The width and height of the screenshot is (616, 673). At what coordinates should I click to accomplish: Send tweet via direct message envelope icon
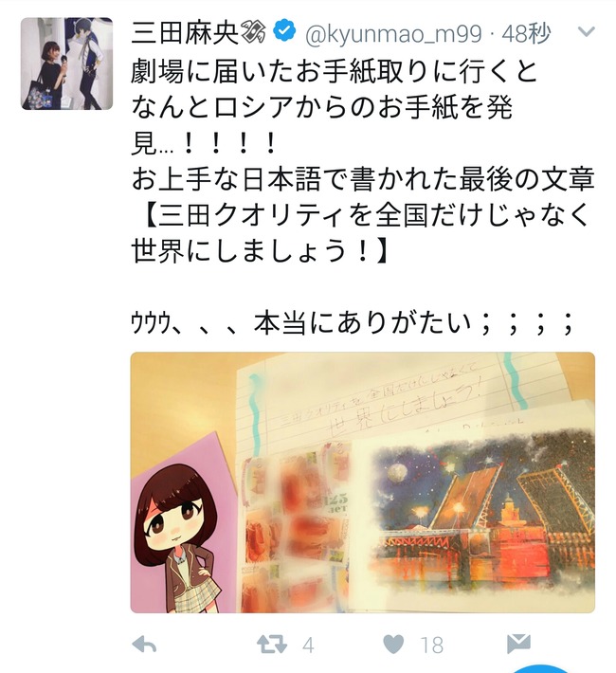(x=518, y=644)
